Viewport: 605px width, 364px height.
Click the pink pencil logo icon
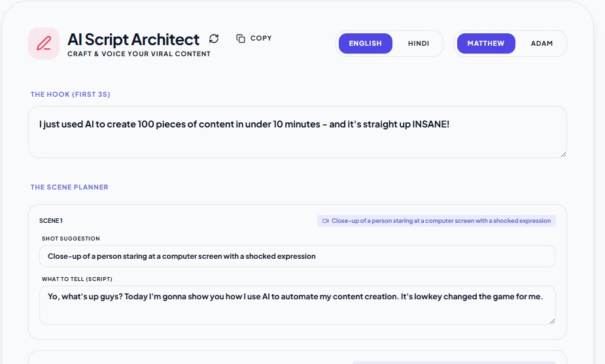pyautogui.click(x=44, y=44)
